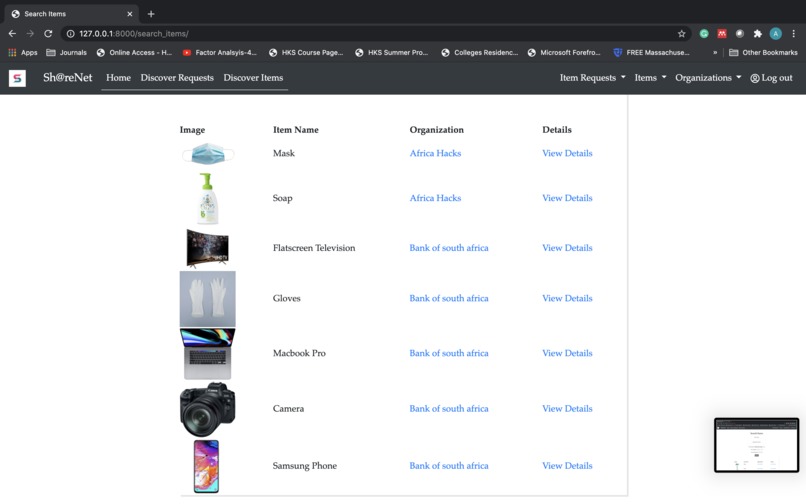This screenshot has height=504, width=806.
Task: Click the Flatscreen Television thumbnail
Action: 208,248
